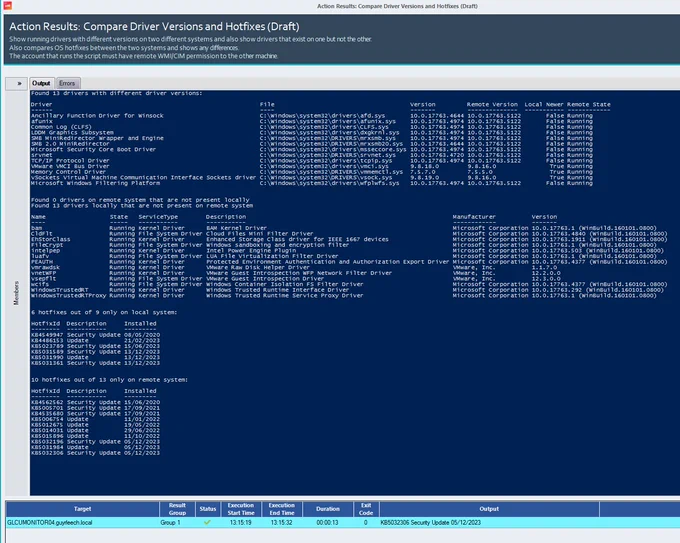Click the 'Common Log (CLFS)' driver entry

point(61,127)
